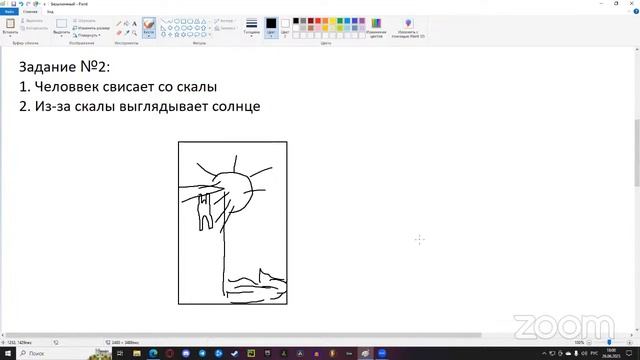Expand the shapes gallery full list
Viewport: 640px width, 360px height.
click(x=210, y=35)
